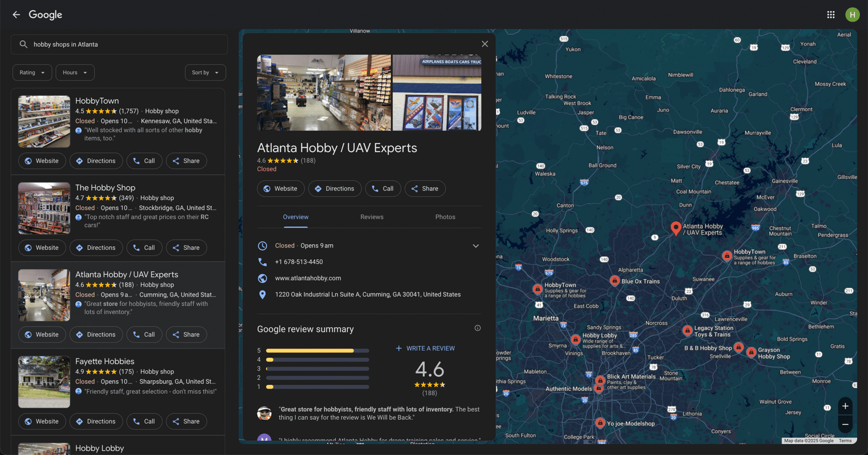The image size is (868, 455).
Task: Call Fayette Hobbies
Action: coord(144,421)
